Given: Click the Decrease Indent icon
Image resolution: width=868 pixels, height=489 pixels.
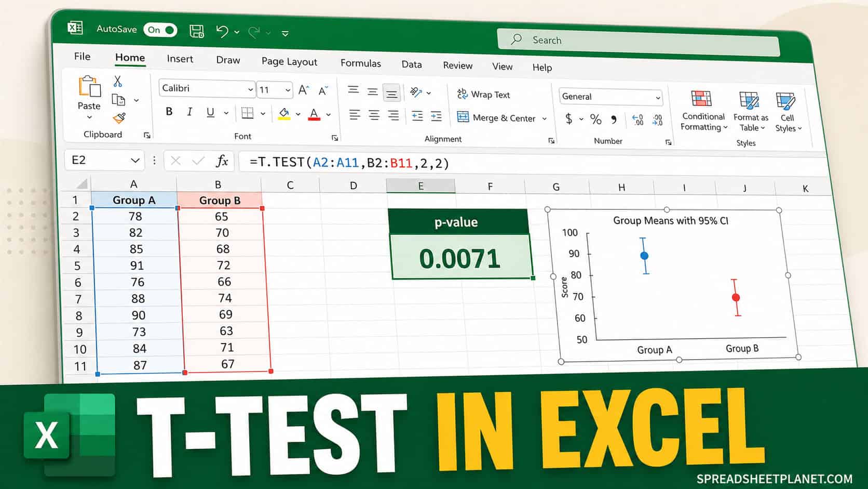Looking at the screenshot, I should point(417,116).
